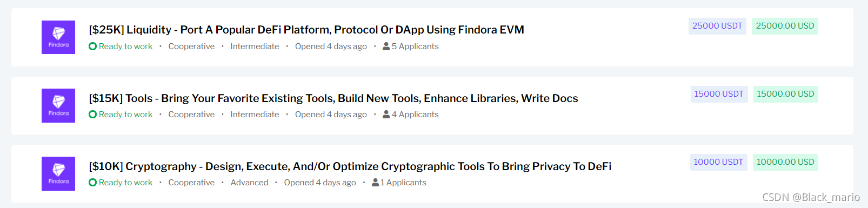
Task: Open the $15K Tools bounty title
Action: [333, 98]
